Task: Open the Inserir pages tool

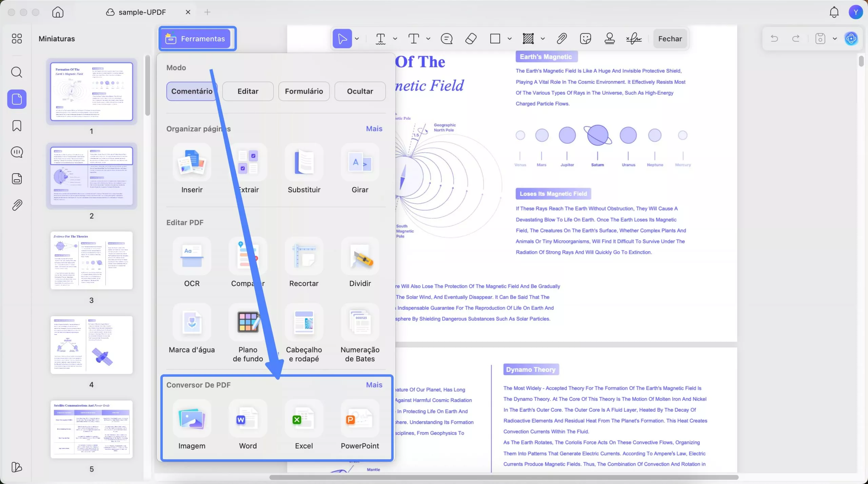Action: click(x=192, y=169)
